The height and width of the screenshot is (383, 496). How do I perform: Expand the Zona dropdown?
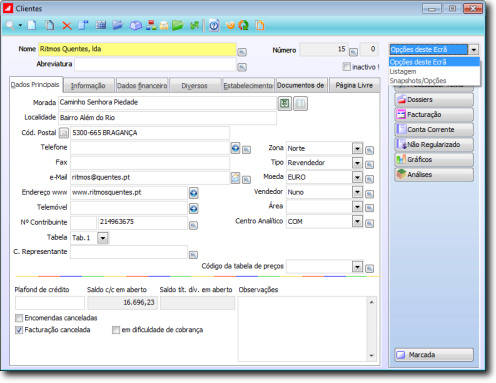click(357, 148)
